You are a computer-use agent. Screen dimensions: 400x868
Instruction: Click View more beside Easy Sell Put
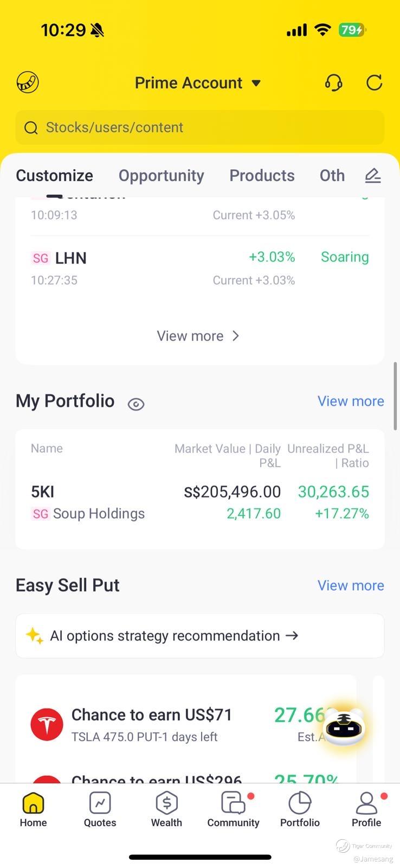(351, 585)
